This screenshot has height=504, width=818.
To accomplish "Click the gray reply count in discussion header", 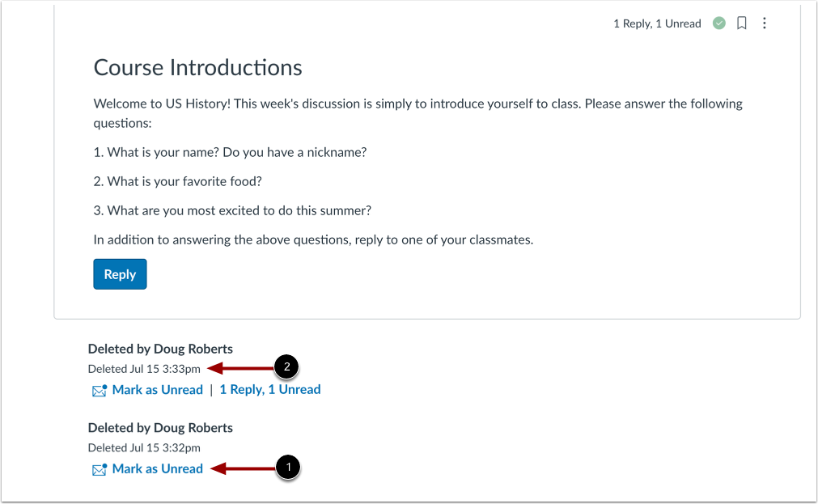I will [656, 23].
